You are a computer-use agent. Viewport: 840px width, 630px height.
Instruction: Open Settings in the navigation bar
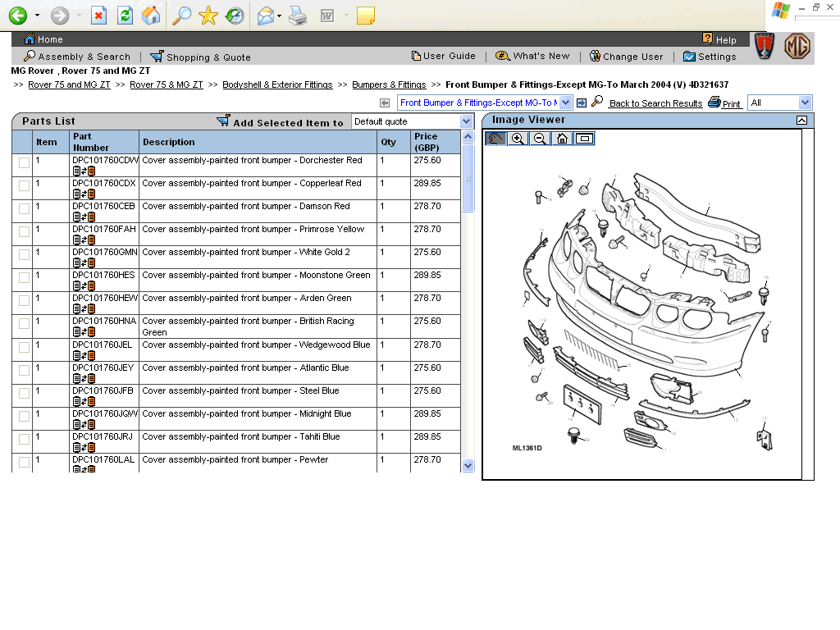pos(710,57)
